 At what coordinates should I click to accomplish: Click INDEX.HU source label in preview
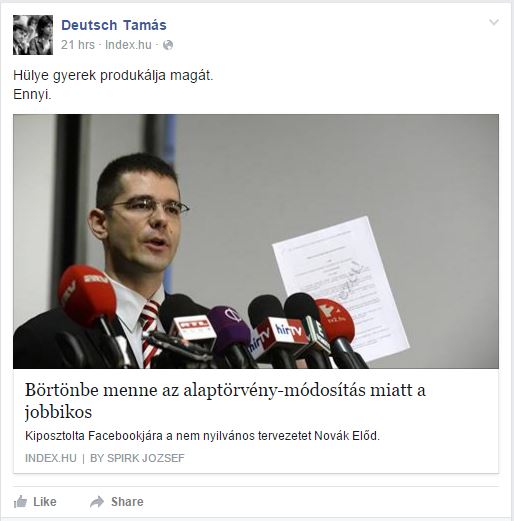51,458
